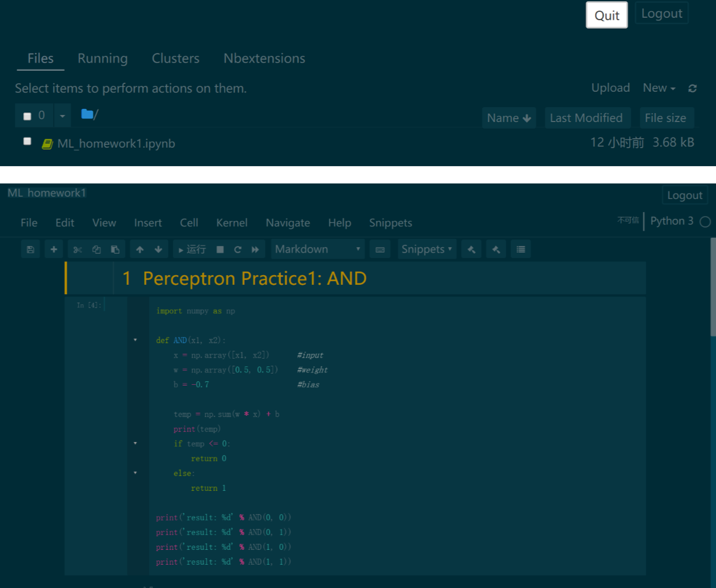Restart the kernel with the circular arrow icon

pyautogui.click(x=238, y=249)
